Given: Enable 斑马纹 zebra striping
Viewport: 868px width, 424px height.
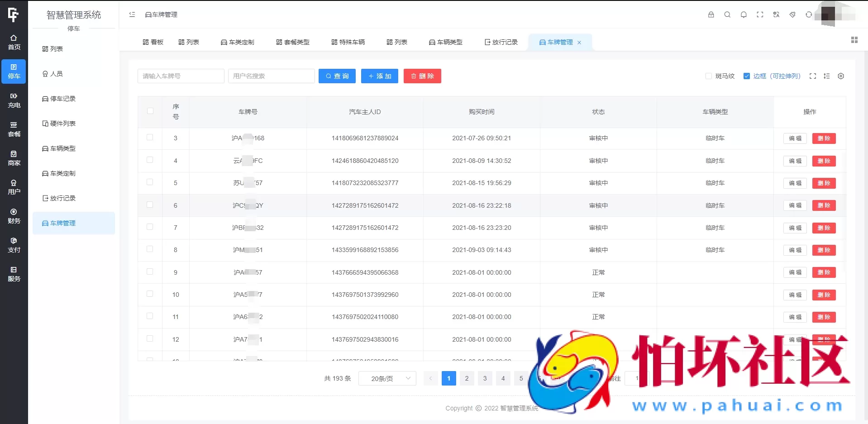Looking at the screenshot, I should click(709, 76).
